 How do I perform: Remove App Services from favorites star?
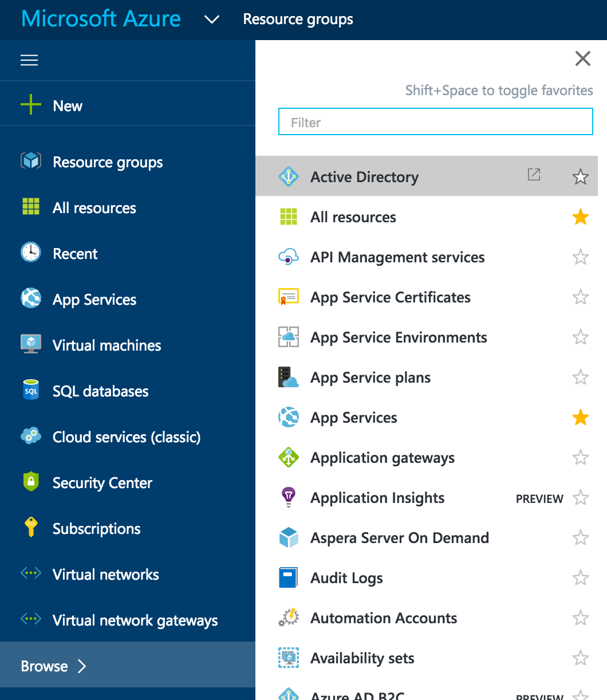click(580, 418)
